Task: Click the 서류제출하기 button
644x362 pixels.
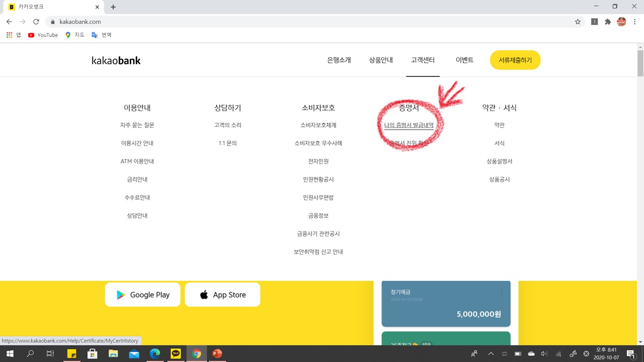Action: (515, 60)
